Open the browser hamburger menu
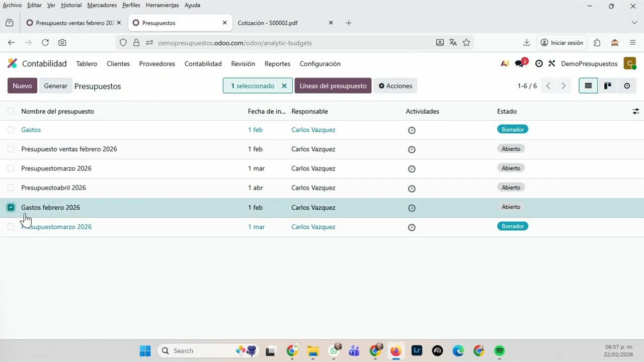 click(632, 43)
